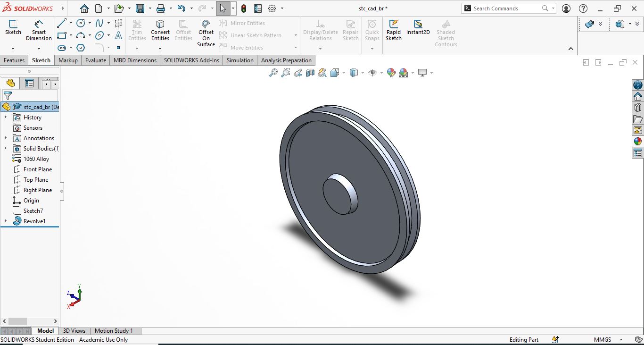Select the Corner Rectangle tool

pos(62,35)
